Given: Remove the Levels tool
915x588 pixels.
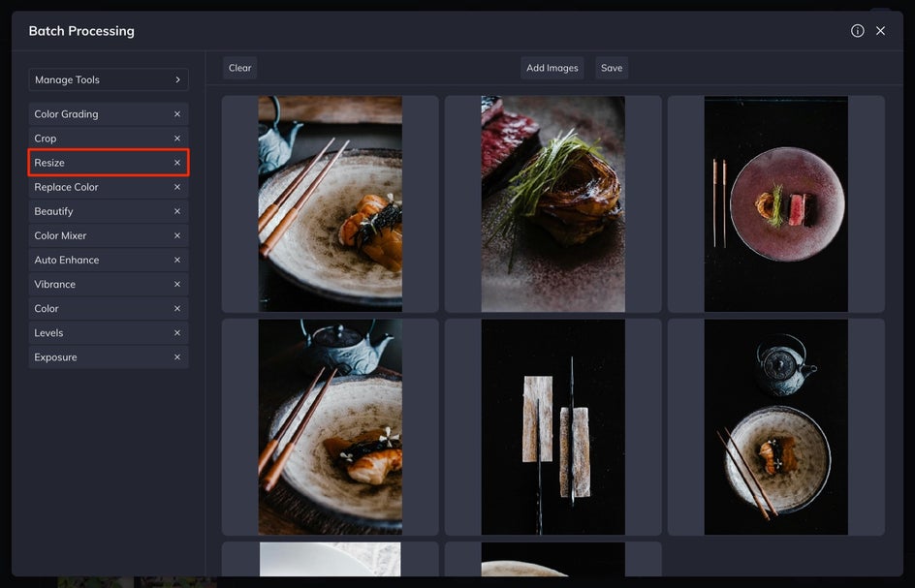Looking at the screenshot, I should click(177, 333).
